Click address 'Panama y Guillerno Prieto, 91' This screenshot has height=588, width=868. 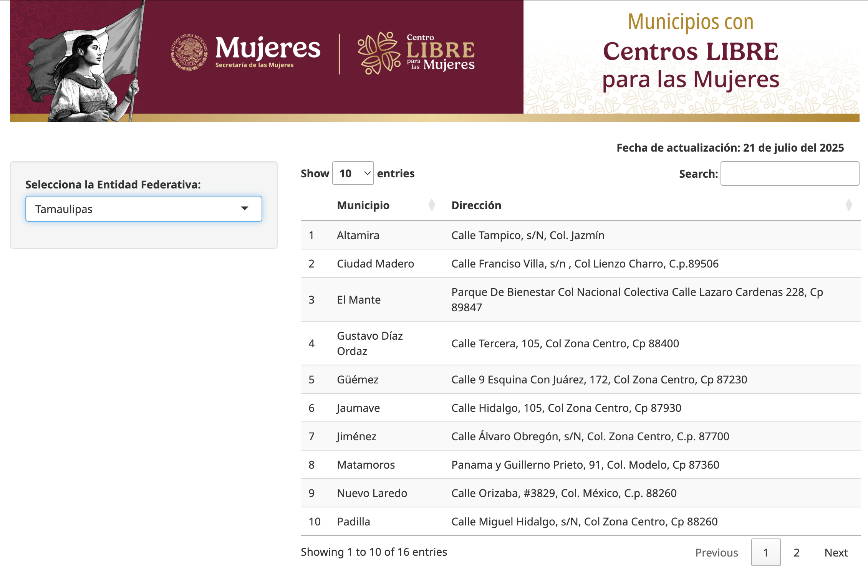[x=527, y=465]
